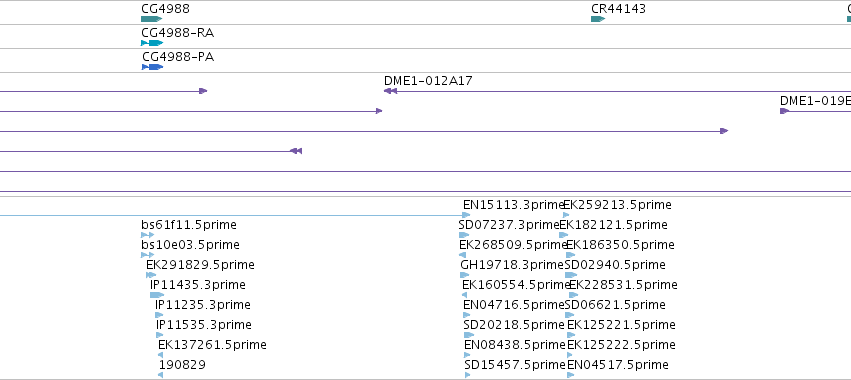Click the CG4988 gene arrow glyph

151,19
